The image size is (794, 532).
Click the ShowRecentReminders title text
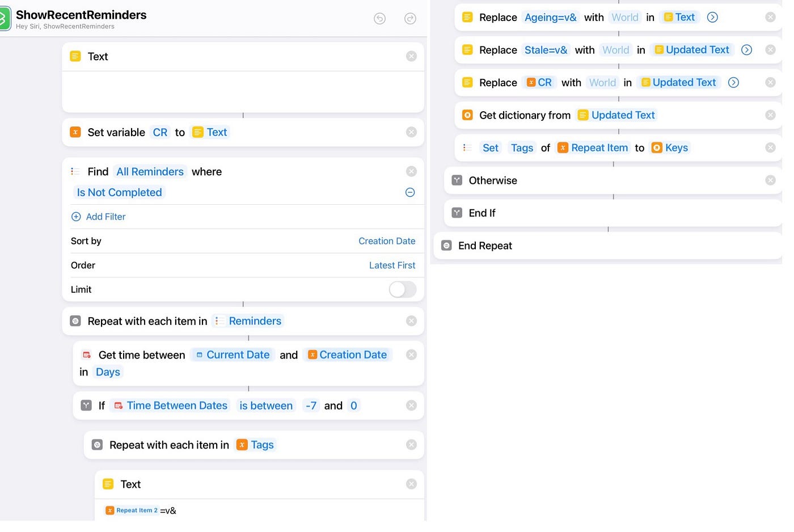point(81,15)
